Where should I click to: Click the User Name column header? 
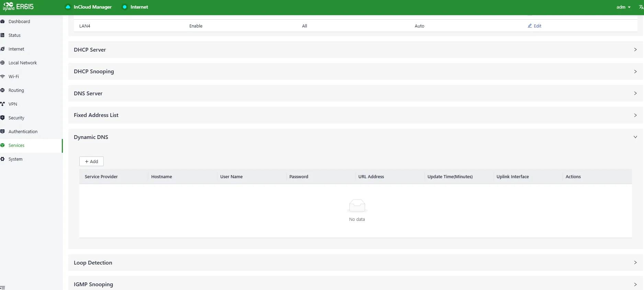pos(231,176)
